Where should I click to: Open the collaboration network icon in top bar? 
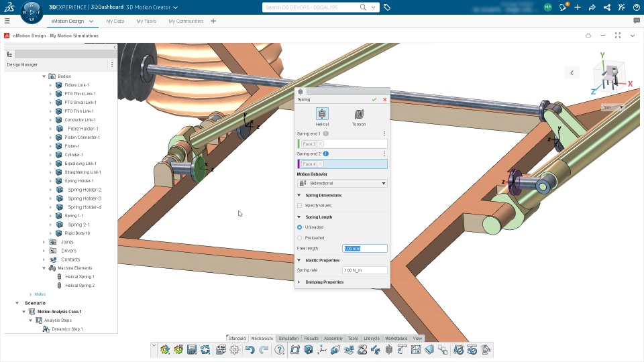click(x=607, y=7)
